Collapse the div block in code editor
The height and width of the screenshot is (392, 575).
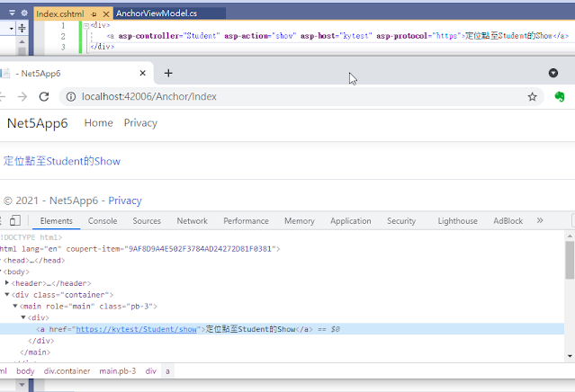(x=86, y=26)
